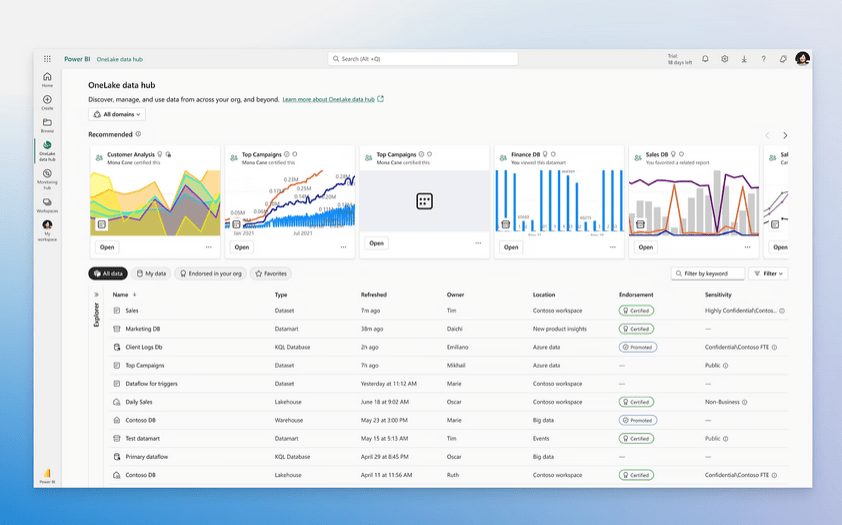
Task: Go to Home in left sidebar
Action: [x=47, y=79]
